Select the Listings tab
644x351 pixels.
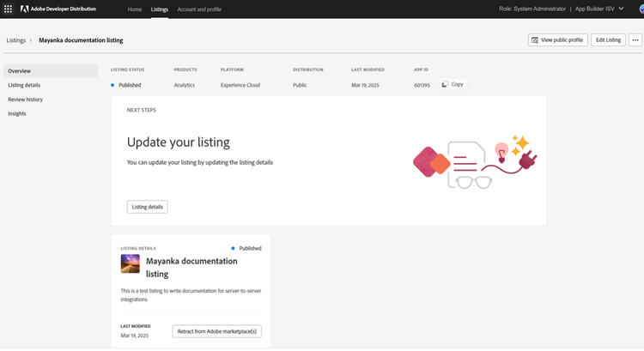click(160, 9)
